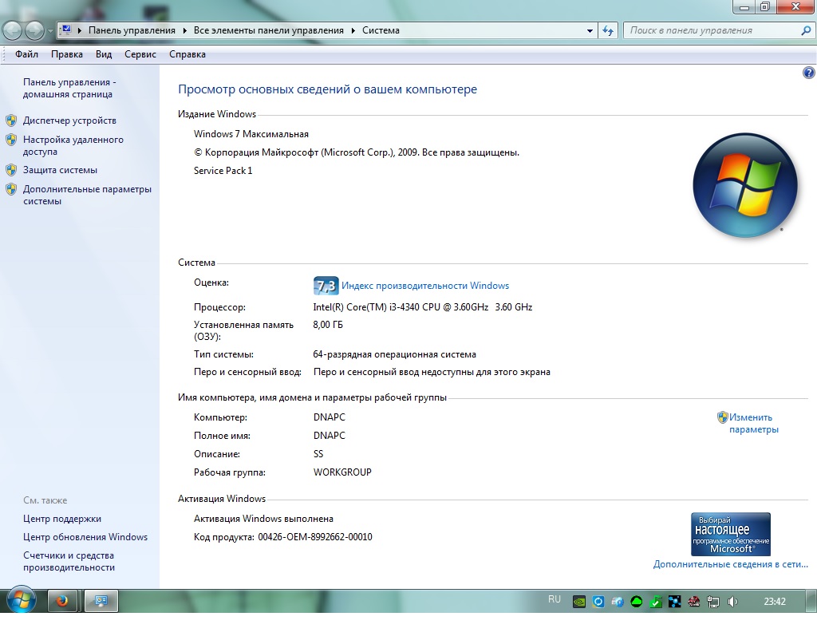Click the 7,3 performance rating badge
Viewport: 817px width, 644px height.
point(326,286)
